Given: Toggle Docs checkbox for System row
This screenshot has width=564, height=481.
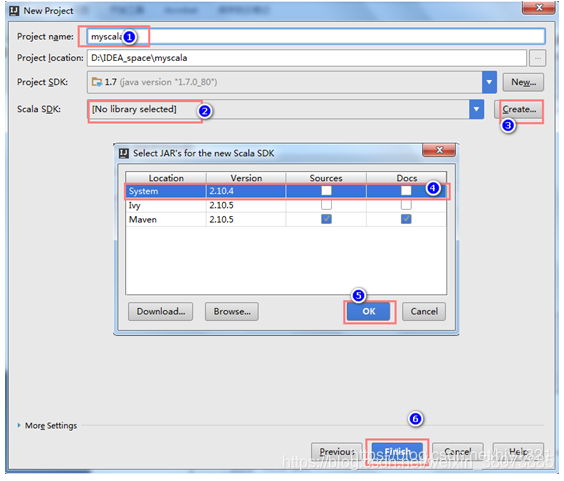Looking at the screenshot, I should click(406, 190).
